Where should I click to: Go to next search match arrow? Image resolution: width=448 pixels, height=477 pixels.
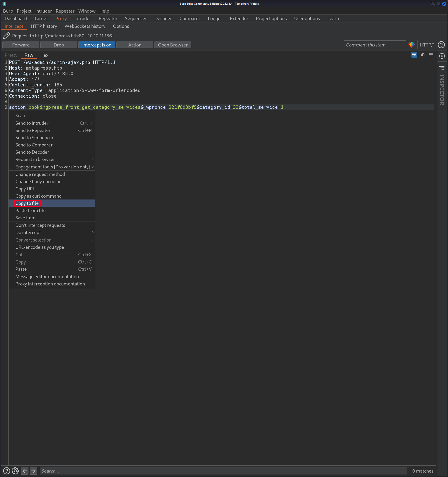tap(34, 471)
